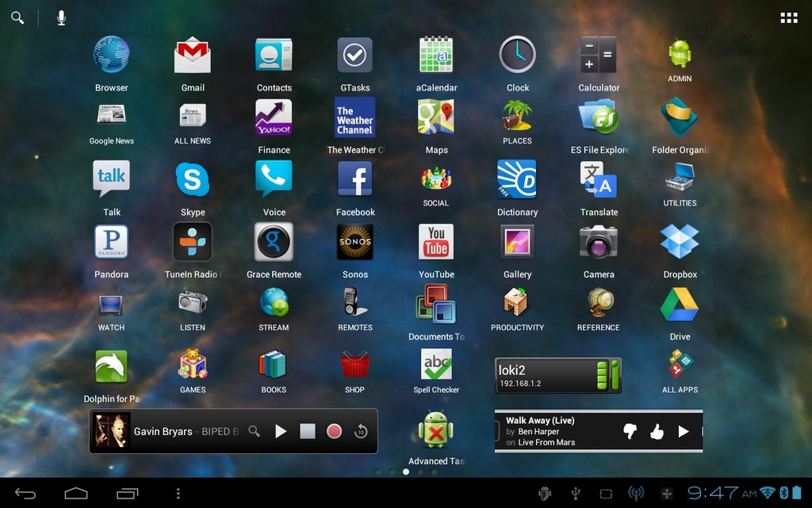Image resolution: width=812 pixels, height=508 pixels.
Task: Play Walk Away (Live) in Pandora widget
Action: pyautogui.click(x=684, y=431)
